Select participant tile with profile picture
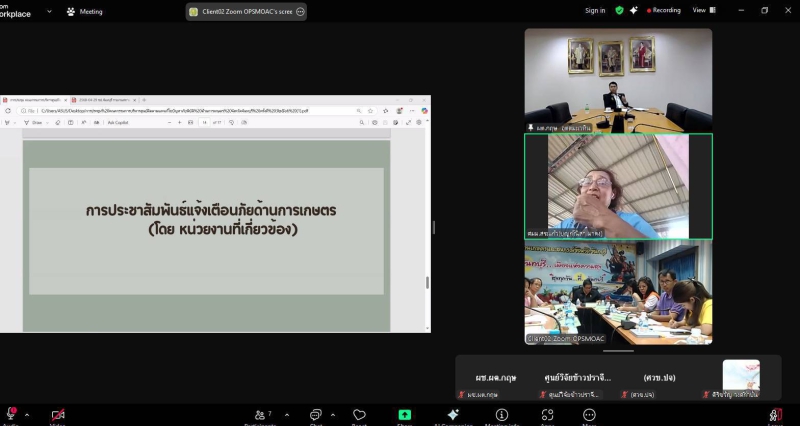The width and height of the screenshot is (800, 426). [741, 380]
